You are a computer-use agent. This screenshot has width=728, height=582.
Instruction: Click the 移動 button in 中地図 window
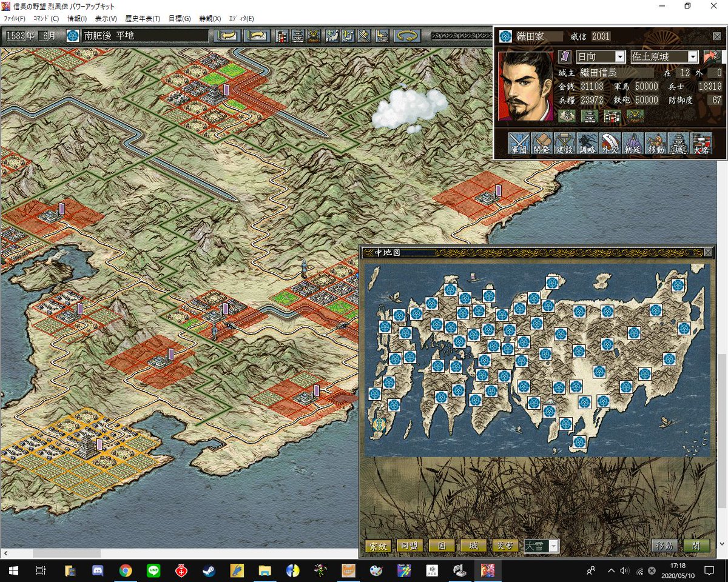pyautogui.click(x=664, y=546)
